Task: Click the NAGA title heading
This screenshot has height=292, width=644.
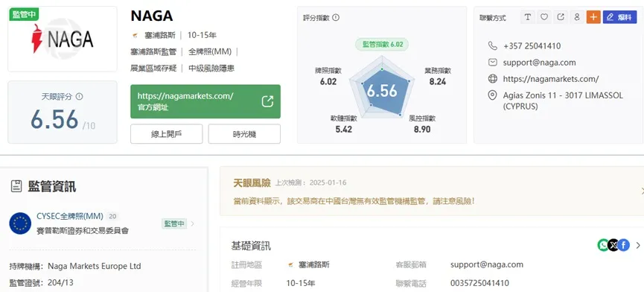Action: pyautogui.click(x=152, y=16)
